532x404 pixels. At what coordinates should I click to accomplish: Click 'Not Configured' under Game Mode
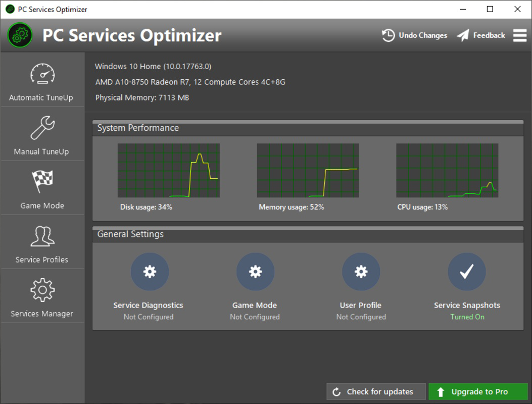tap(255, 317)
